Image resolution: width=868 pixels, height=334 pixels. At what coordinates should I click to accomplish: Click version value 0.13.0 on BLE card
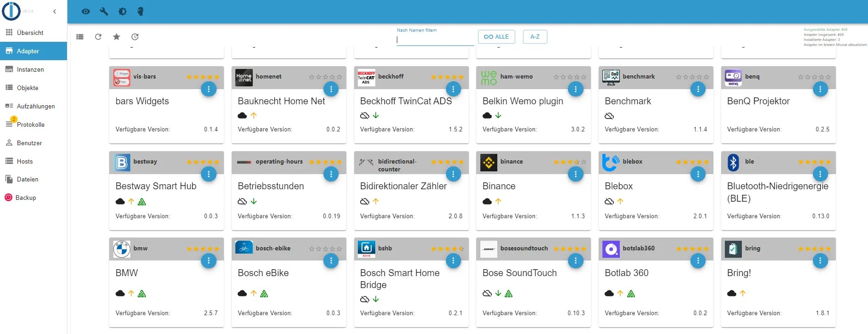click(821, 216)
